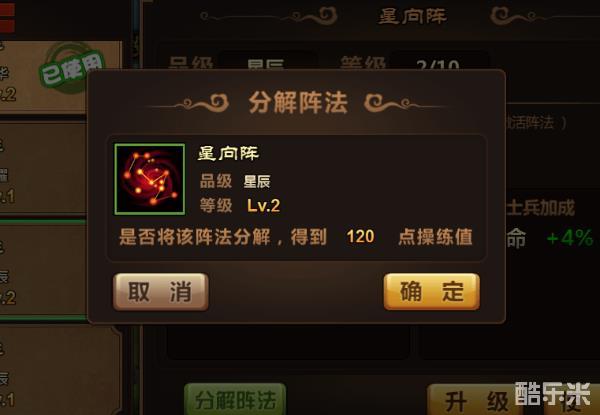The height and width of the screenshot is (415, 600).
Task: Click the 120 操练值 reward number
Action: click(360, 236)
